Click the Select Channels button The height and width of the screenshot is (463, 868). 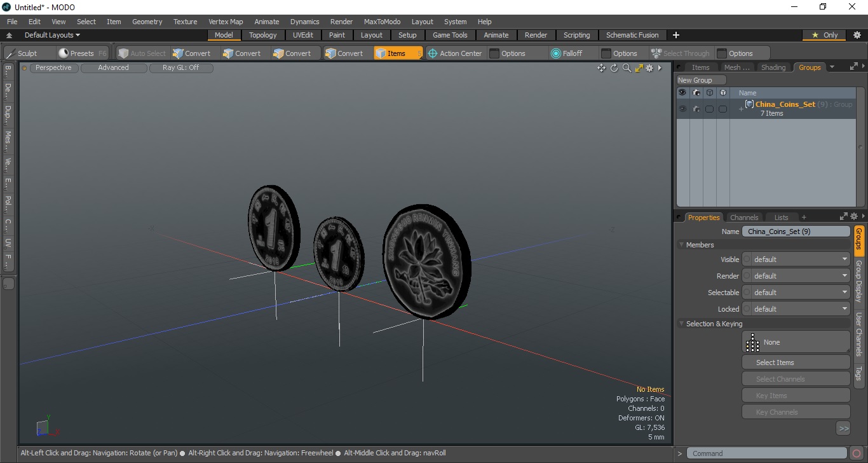tap(796, 379)
